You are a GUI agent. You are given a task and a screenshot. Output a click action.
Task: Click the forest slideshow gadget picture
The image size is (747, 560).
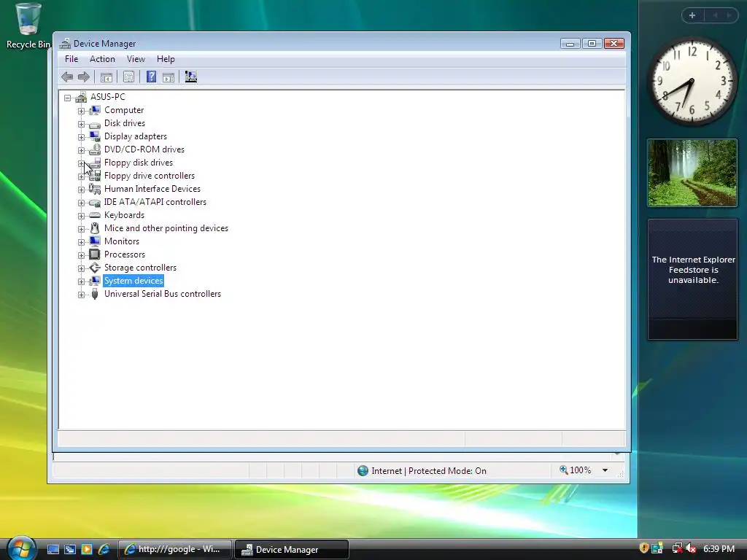(692, 173)
